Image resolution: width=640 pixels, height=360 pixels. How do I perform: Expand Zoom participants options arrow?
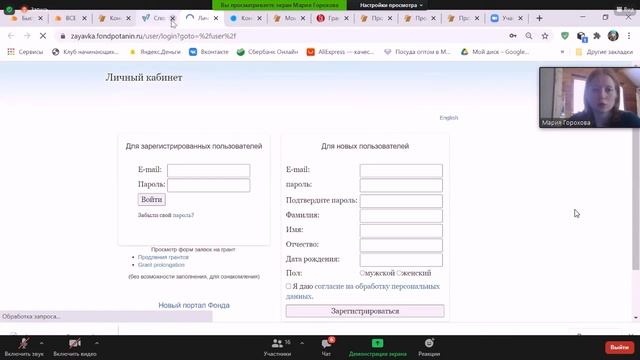pyautogui.click(x=302, y=343)
